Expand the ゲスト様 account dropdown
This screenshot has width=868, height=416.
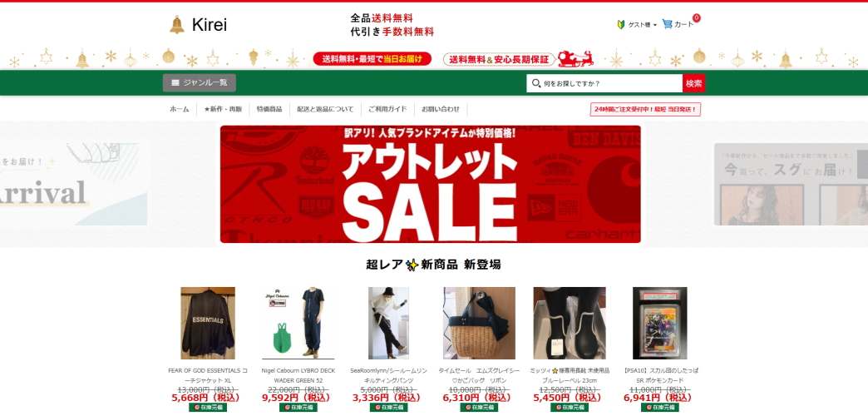tap(642, 25)
